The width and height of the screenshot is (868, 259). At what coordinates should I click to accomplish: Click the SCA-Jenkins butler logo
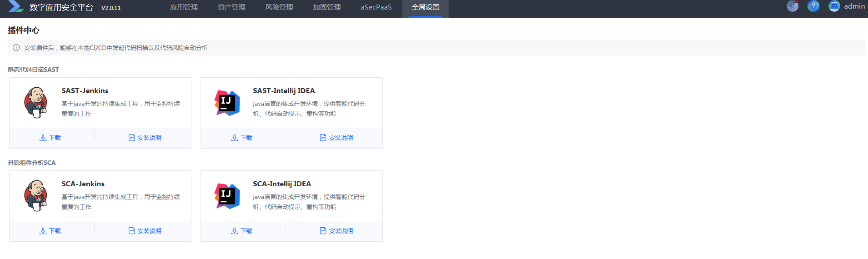coord(35,196)
